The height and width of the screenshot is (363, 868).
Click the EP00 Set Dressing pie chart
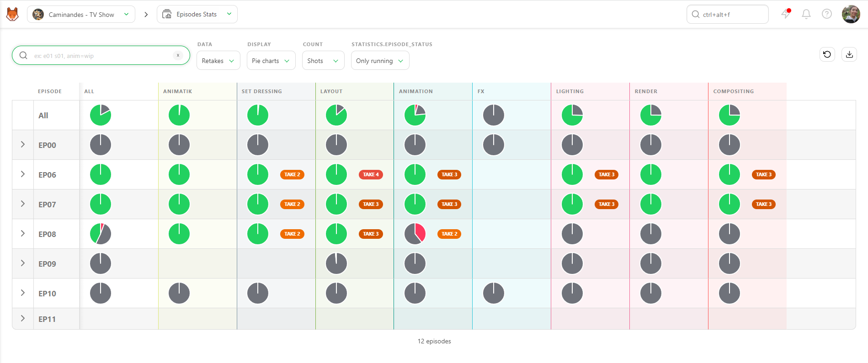(258, 145)
